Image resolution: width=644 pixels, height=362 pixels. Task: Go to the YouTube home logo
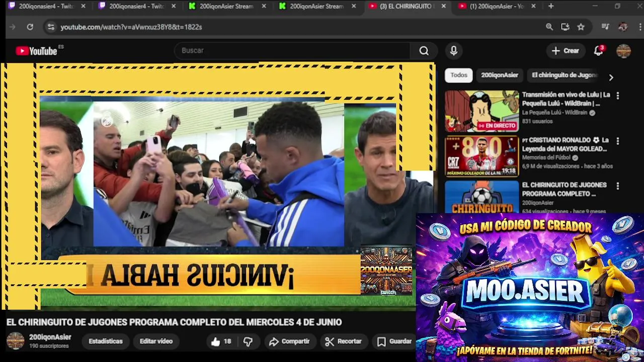point(37,51)
